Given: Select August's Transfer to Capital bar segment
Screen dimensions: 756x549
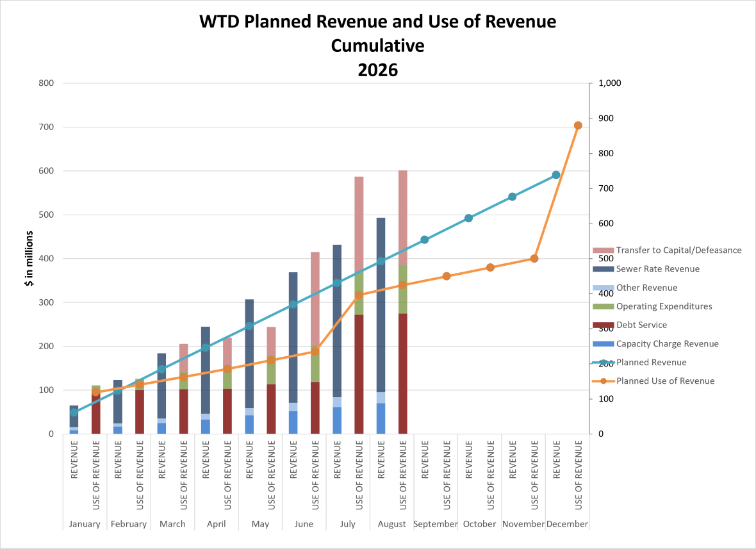Looking at the screenshot, I should 402,217.
